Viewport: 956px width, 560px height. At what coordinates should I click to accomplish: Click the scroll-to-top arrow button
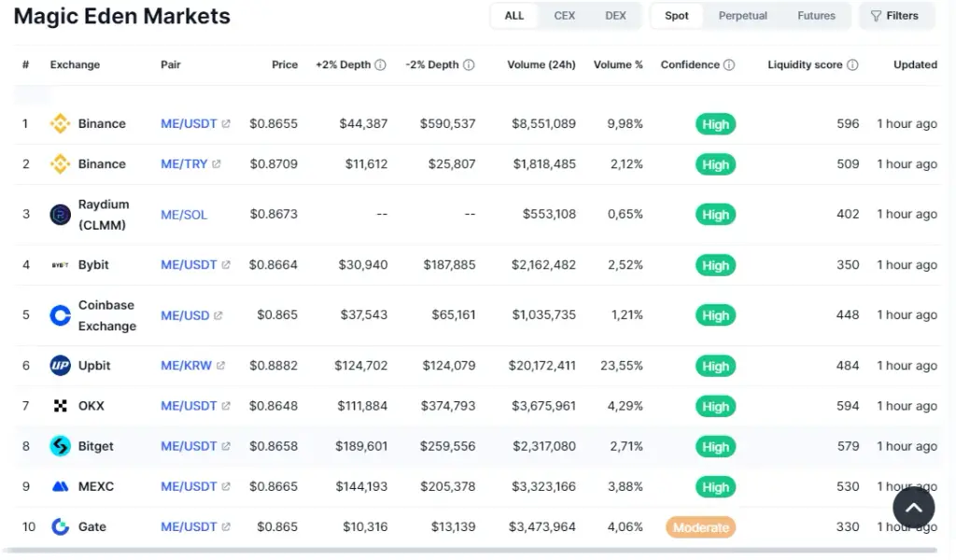pos(913,508)
